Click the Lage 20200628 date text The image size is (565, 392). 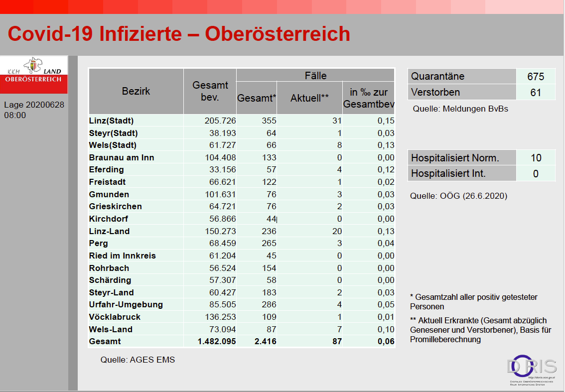click(34, 105)
